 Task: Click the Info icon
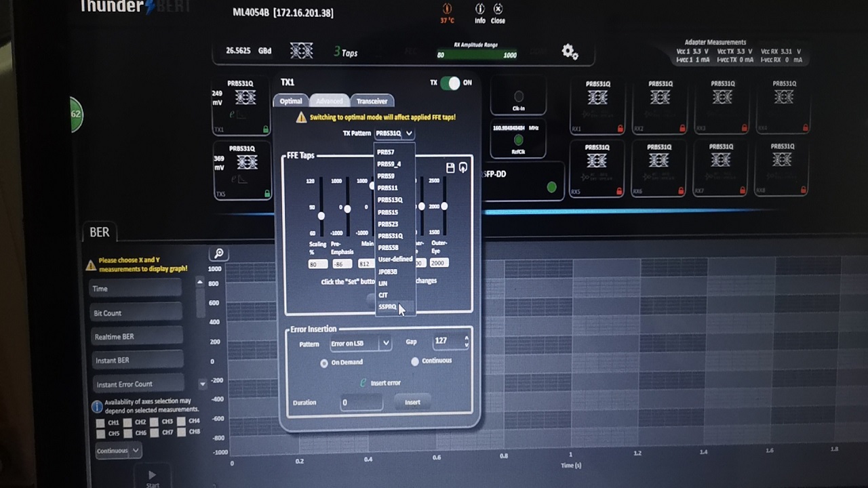479,9
